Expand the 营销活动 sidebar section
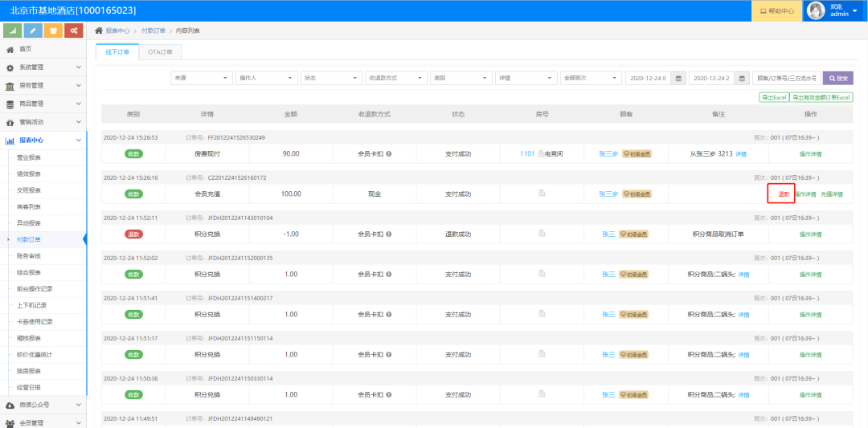Image resolution: width=868 pixels, height=428 pixels. coord(43,122)
